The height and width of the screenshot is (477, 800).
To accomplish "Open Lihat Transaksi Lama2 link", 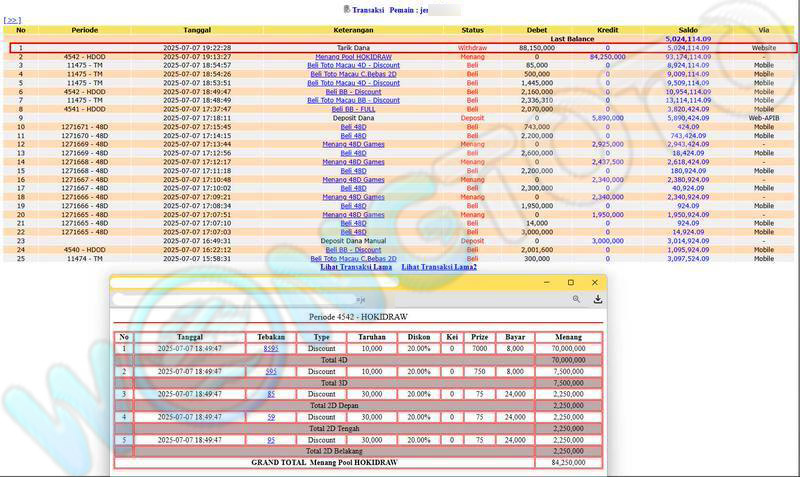I will [438, 267].
